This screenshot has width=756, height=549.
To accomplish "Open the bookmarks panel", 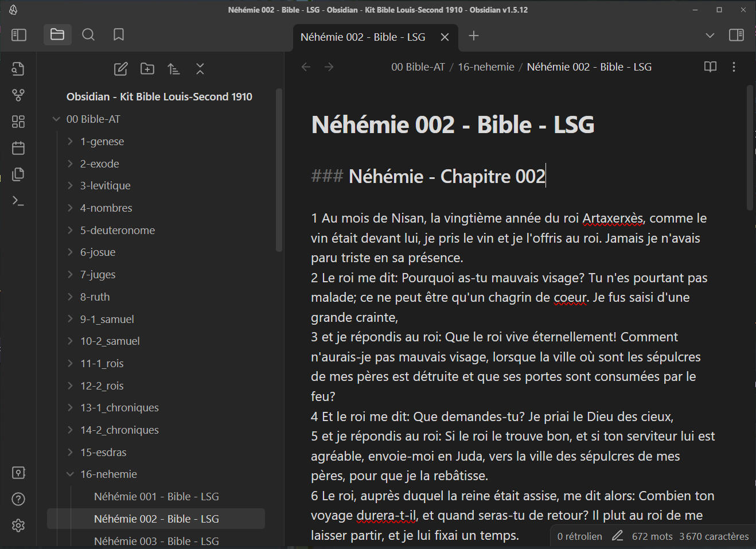I will [x=118, y=34].
